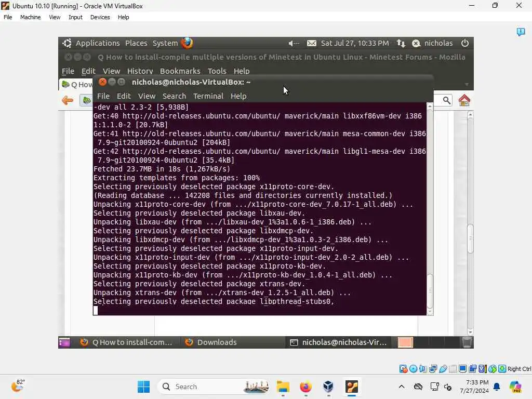Open Firefox's Bookmarks menu

(180, 71)
